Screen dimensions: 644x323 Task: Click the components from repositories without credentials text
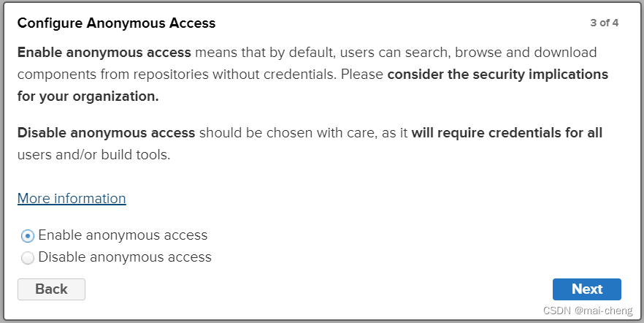[177, 75]
